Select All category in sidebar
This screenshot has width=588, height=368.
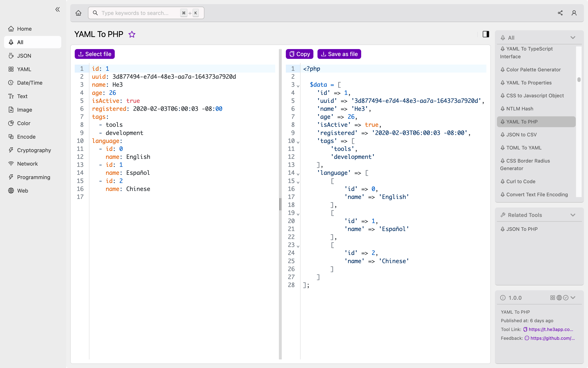32,42
